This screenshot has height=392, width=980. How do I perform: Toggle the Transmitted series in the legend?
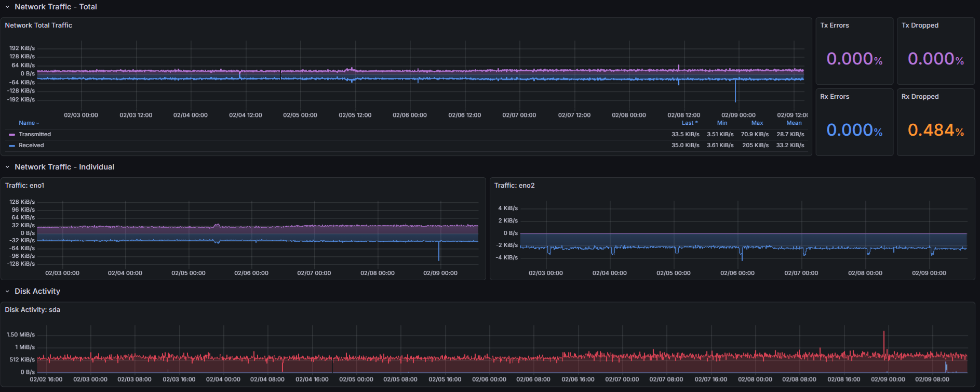click(35, 135)
